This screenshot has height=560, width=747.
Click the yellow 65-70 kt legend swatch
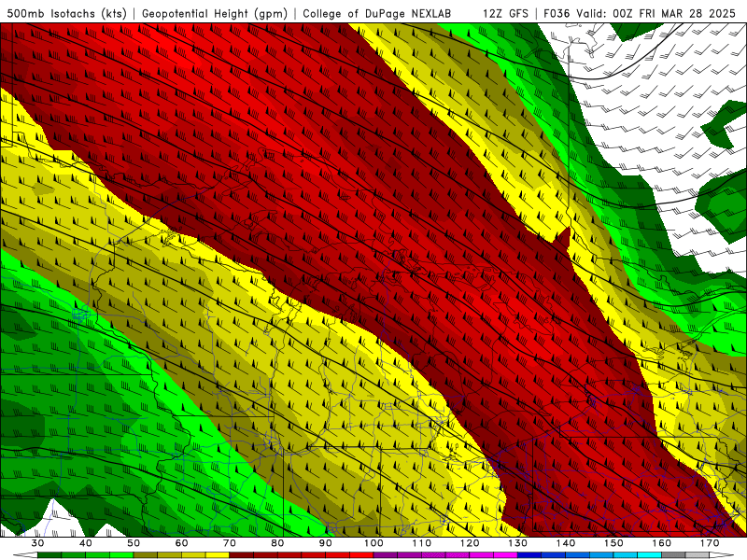[x=218, y=555]
